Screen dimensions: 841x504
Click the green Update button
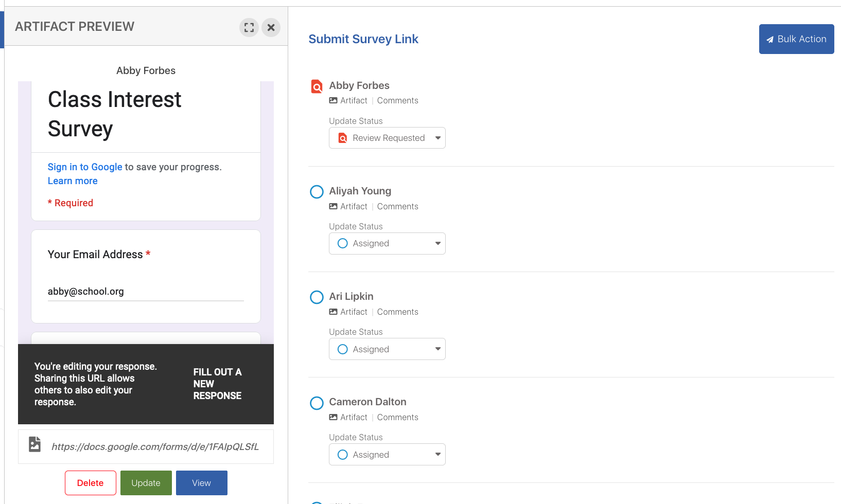pyautogui.click(x=146, y=483)
